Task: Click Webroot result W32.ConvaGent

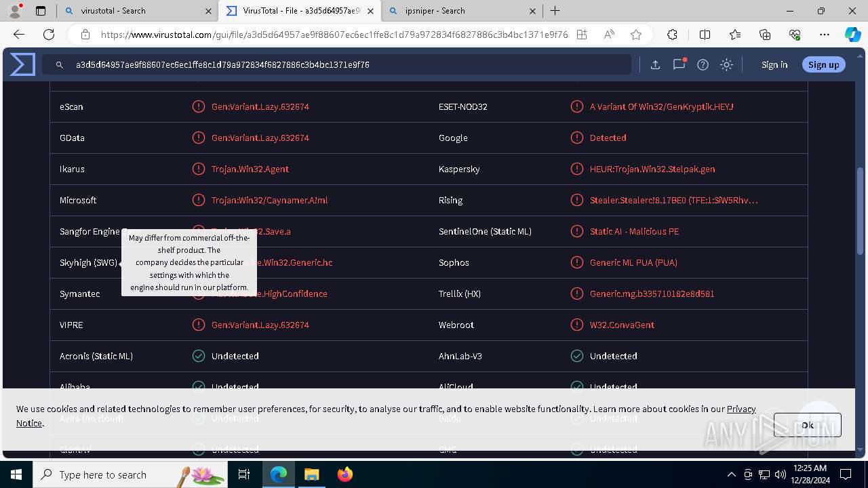Action: click(x=622, y=325)
